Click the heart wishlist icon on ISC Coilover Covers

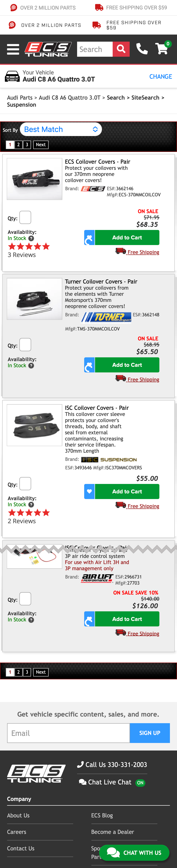[x=89, y=491]
